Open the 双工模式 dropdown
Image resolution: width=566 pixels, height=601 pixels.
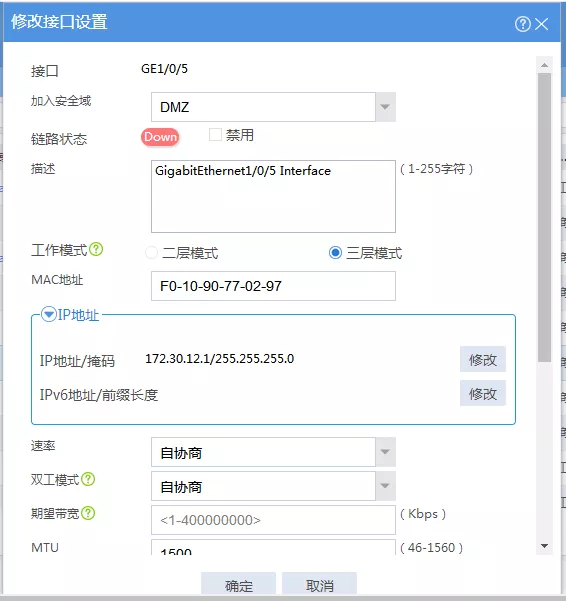coord(273,486)
